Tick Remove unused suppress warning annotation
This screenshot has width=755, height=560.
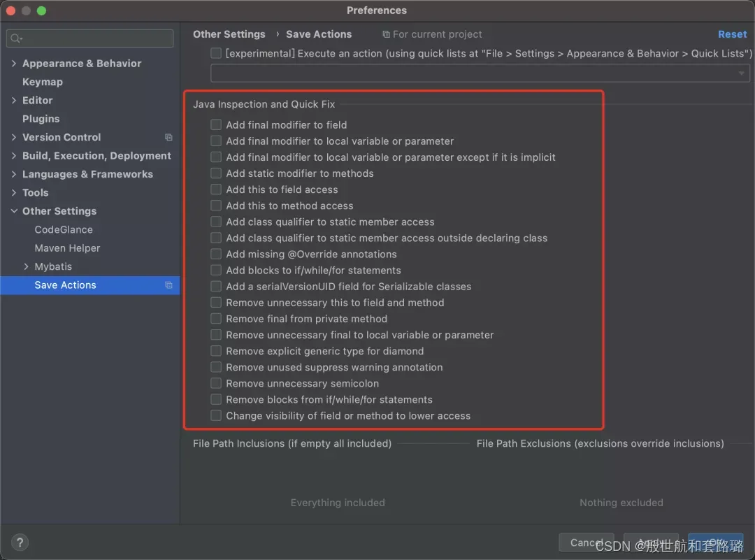coord(216,367)
